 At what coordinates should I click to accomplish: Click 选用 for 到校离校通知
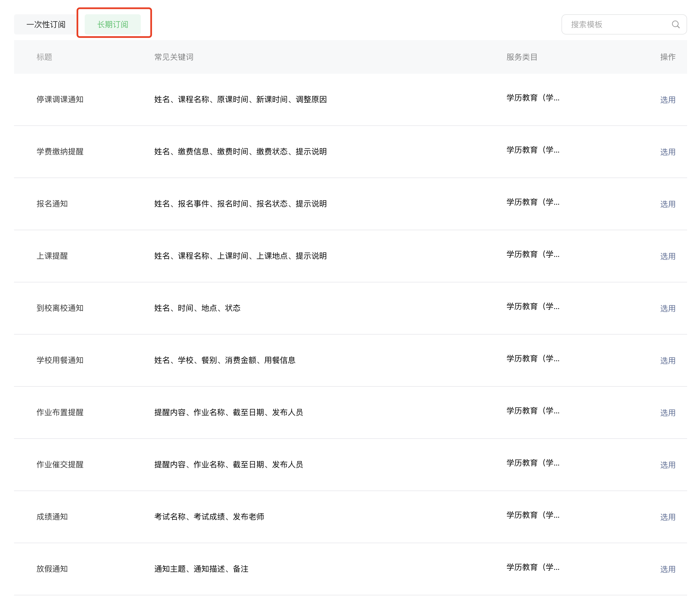(x=667, y=308)
